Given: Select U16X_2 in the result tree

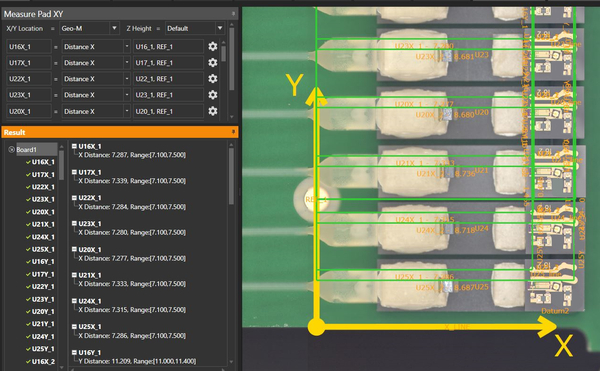Looking at the screenshot, I should (43, 361).
